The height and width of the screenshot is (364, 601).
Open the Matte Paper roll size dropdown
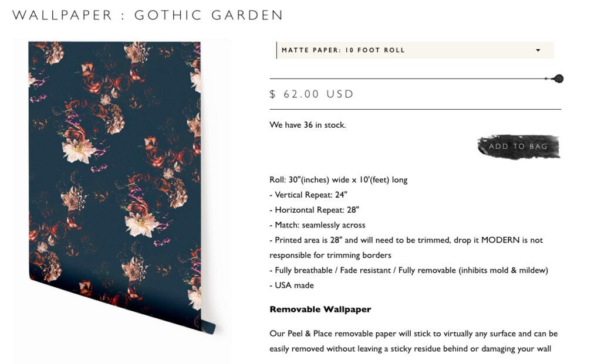415,50
